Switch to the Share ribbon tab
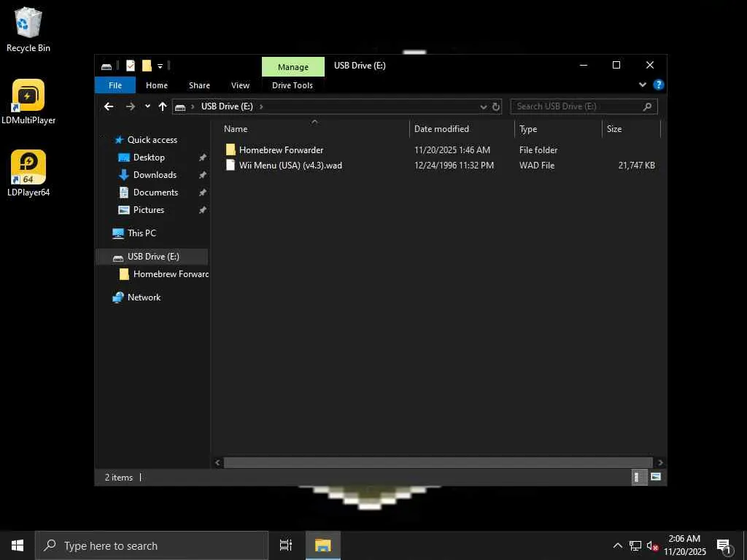The image size is (747, 560). (199, 85)
